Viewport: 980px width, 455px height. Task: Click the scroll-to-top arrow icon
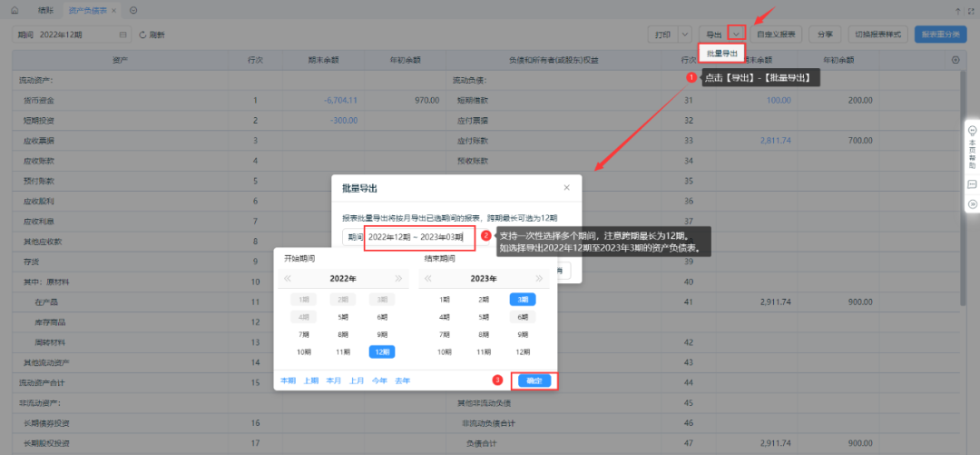958,11
